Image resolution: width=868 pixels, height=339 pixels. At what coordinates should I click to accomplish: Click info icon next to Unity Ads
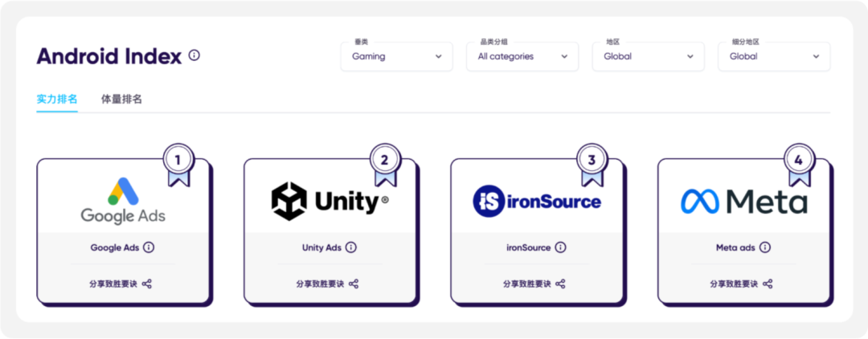tap(351, 247)
